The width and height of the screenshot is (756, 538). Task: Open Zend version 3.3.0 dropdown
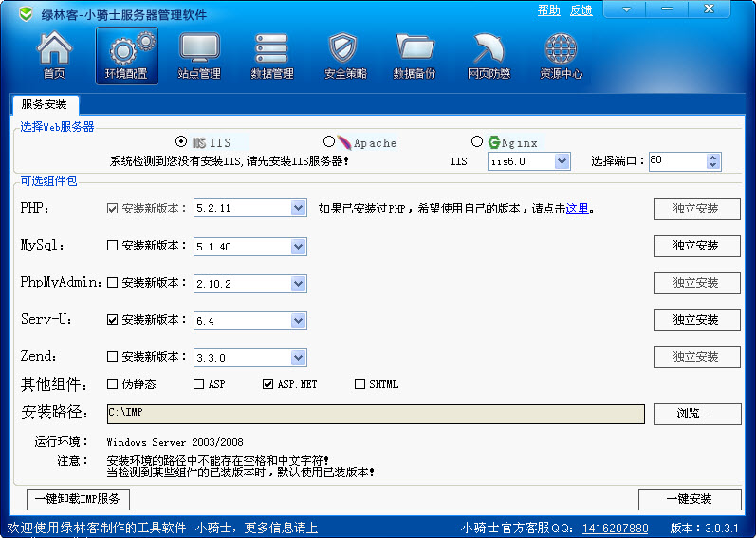click(299, 357)
